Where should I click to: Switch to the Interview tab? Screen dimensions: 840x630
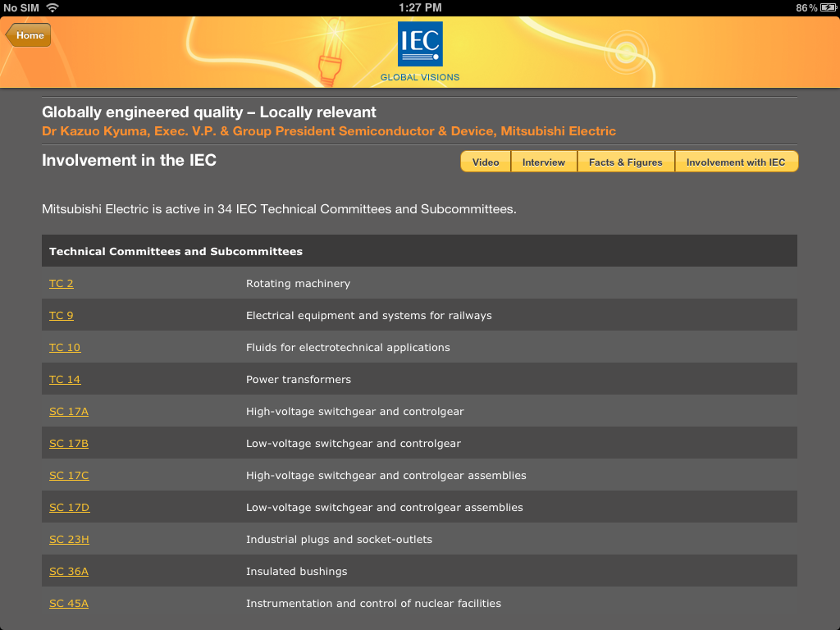(544, 162)
